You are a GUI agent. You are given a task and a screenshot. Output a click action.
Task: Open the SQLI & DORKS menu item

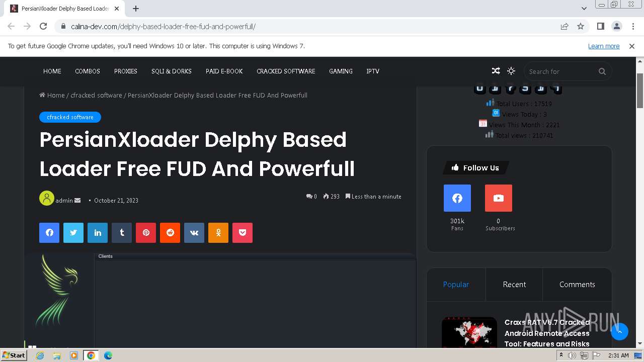pos(172,71)
